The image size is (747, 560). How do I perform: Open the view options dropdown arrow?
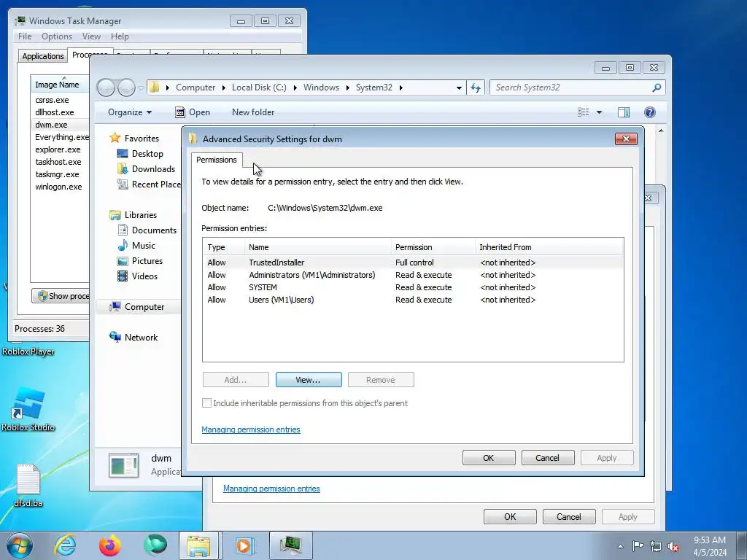(x=600, y=112)
